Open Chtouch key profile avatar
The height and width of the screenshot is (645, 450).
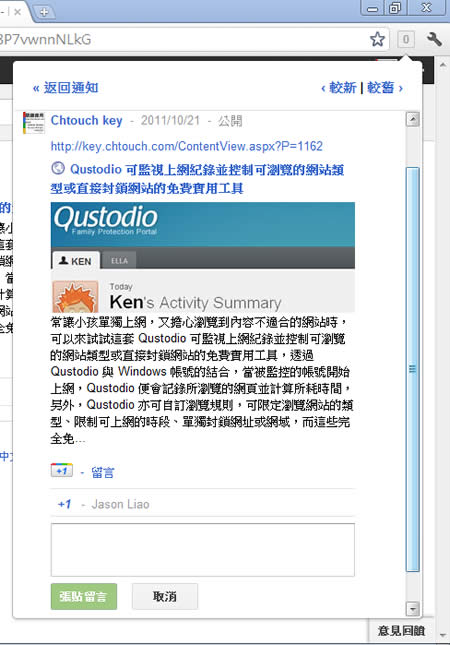tap(34, 122)
